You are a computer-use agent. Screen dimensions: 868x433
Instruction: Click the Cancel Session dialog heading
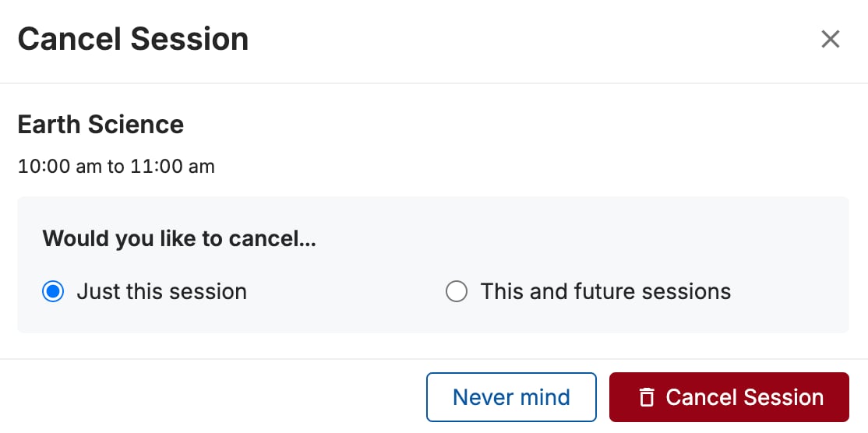[x=133, y=39]
